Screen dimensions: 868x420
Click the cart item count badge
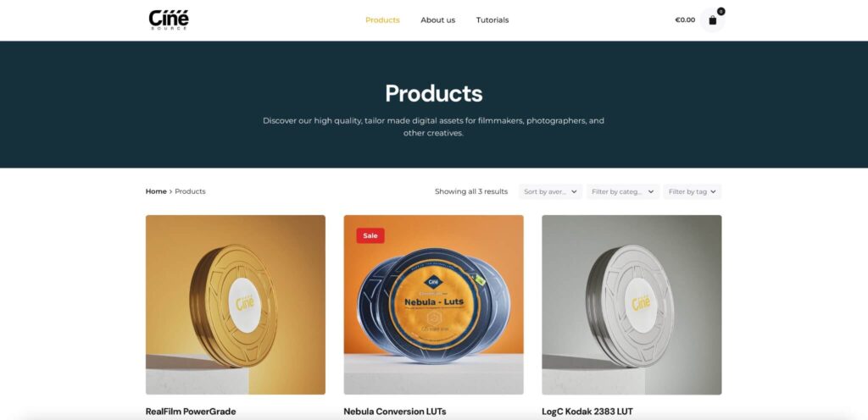click(721, 11)
